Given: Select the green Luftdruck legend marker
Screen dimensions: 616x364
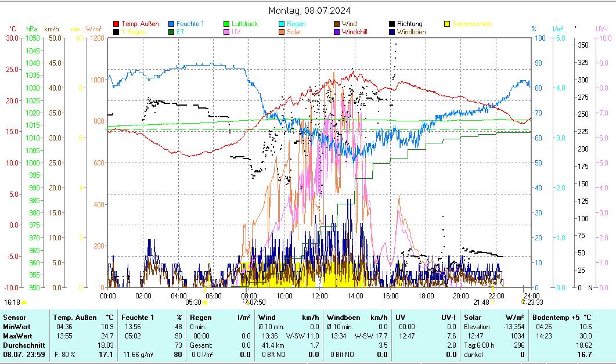Looking at the screenshot, I should (226, 24).
